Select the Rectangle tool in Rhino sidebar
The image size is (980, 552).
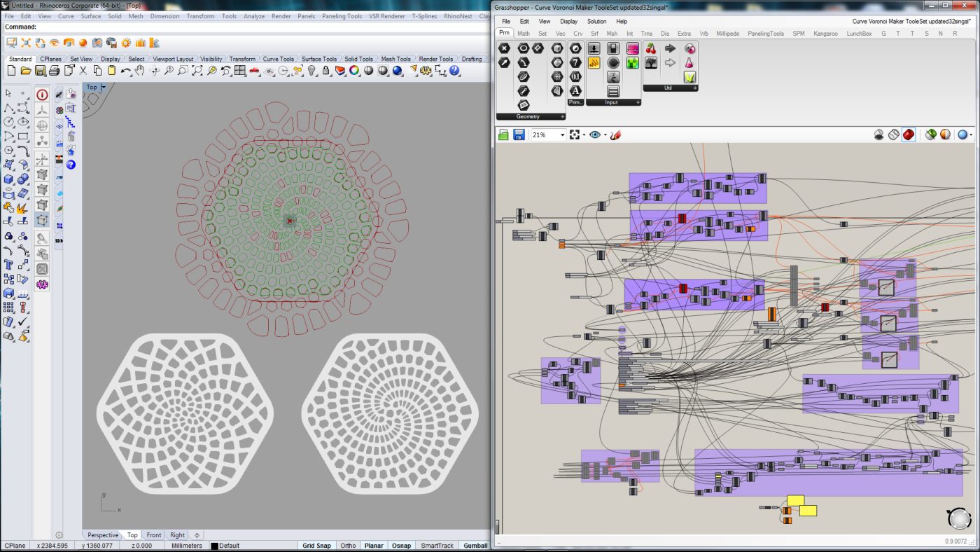coord(23,137)
